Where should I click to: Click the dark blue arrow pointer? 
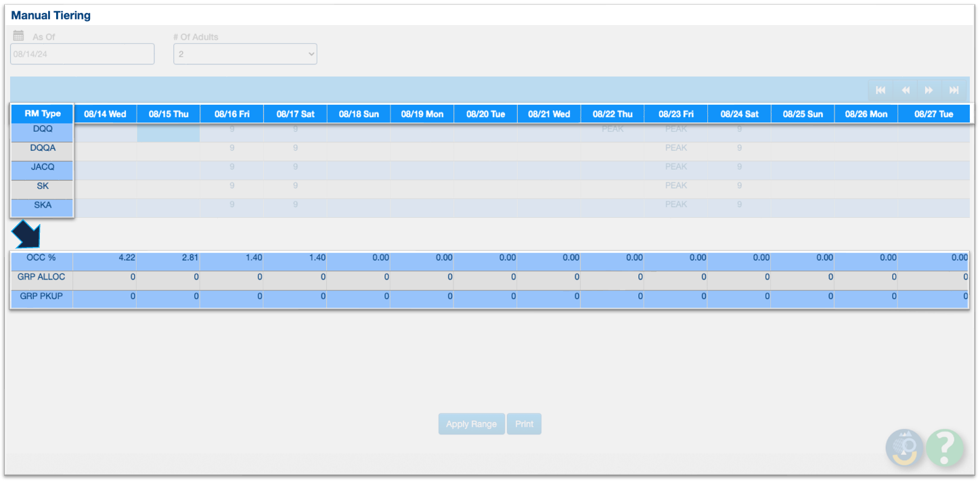tap(26, 234)
